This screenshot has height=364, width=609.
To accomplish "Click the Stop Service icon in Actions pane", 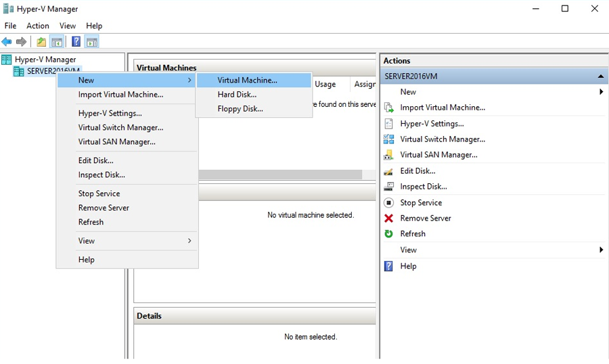I will point(389,202).
